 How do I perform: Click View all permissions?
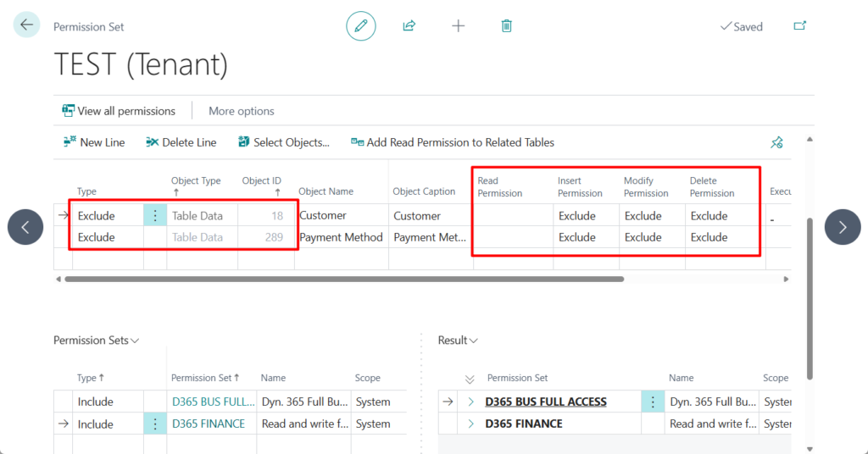pos(119,111)
